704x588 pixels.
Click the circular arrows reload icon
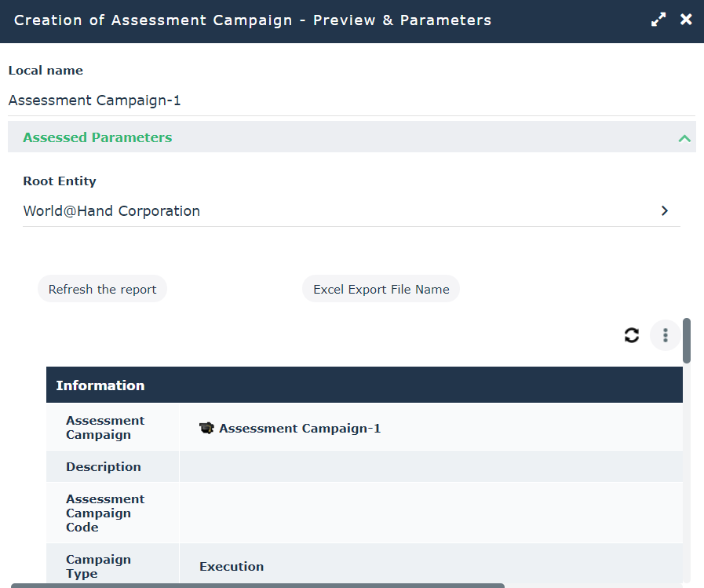pos(632,336)
